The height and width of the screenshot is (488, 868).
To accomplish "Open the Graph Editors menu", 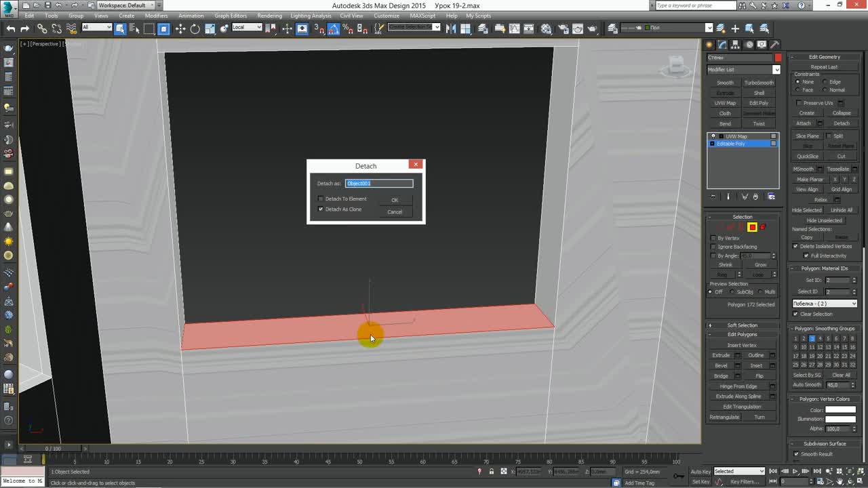I will (231, 16).
